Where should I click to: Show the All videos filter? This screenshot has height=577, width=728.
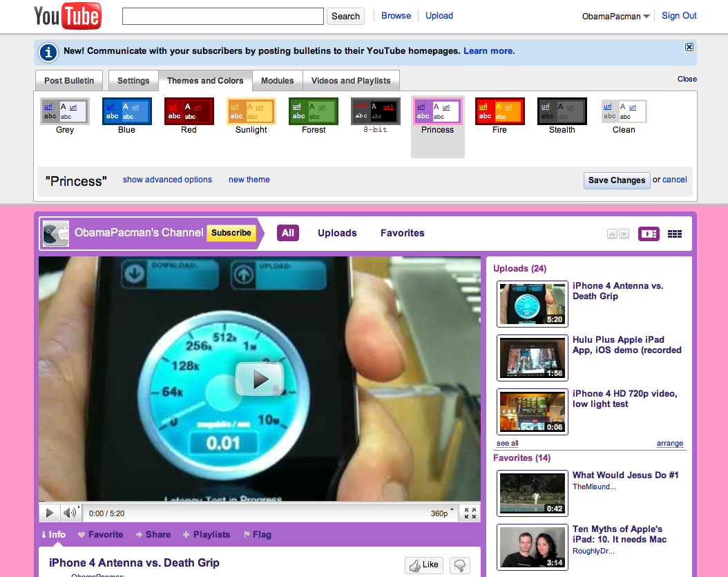(288, 233)
